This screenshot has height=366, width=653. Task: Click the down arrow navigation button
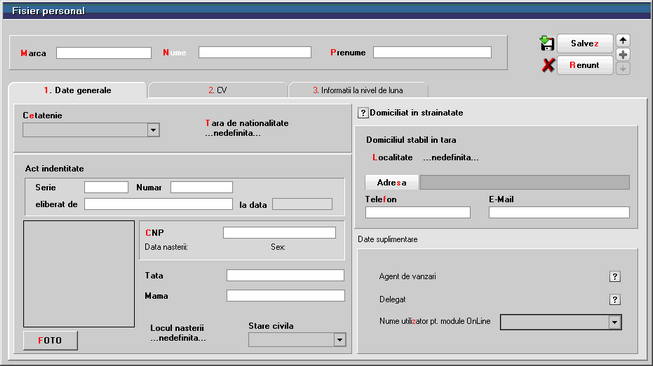coord(623,68)
